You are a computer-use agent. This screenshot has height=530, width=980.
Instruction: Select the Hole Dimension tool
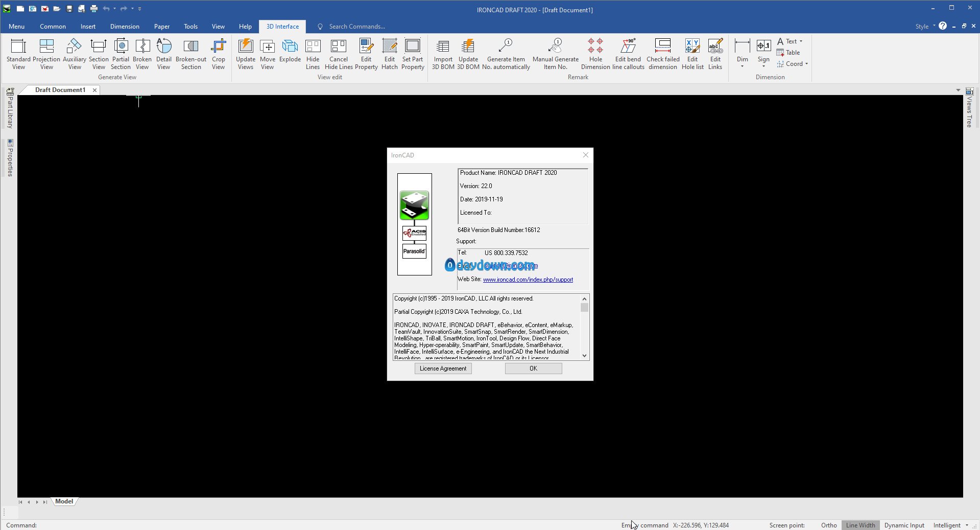[595, 54]
